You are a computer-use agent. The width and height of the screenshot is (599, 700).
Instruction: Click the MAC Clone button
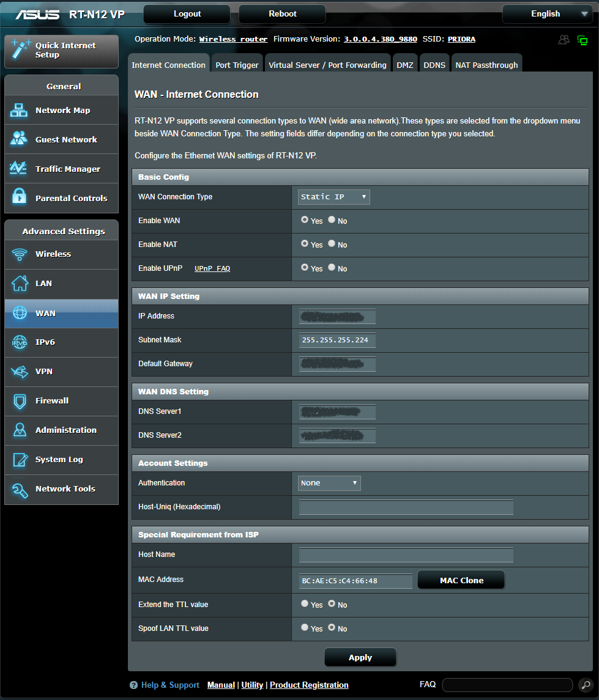[461, 580]
